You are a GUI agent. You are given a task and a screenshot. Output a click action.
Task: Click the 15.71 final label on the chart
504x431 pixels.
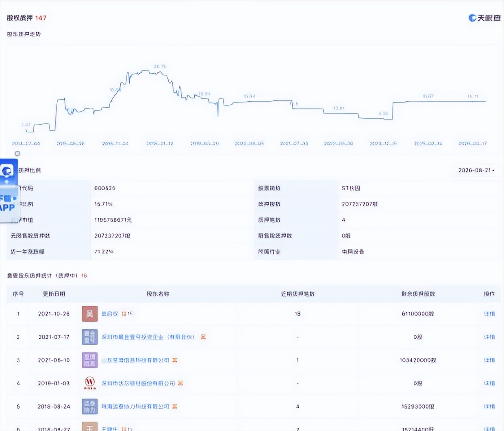(473, 96)
